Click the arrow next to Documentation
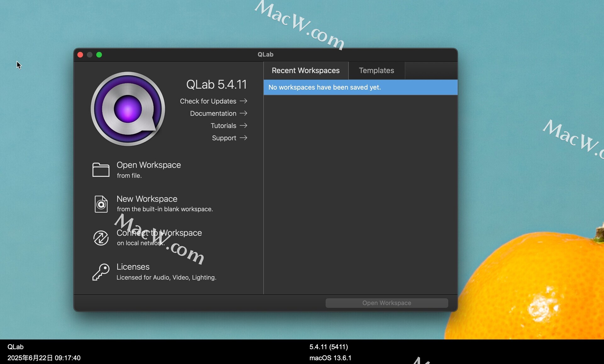 [x=243, y=113]
